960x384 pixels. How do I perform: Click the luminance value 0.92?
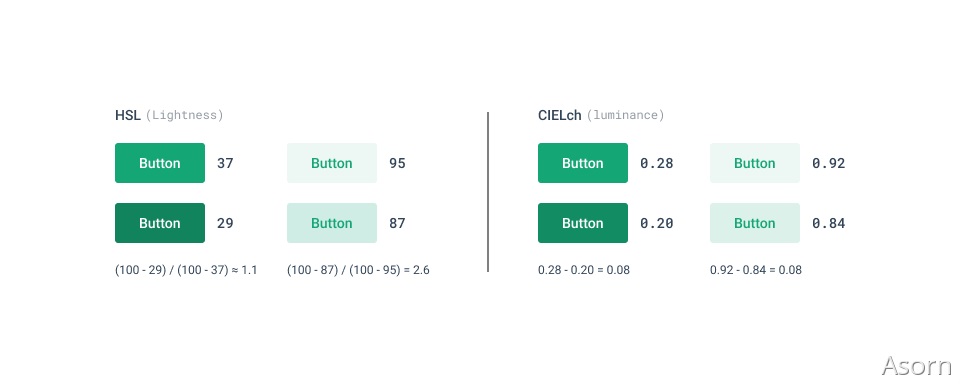tap(829, 164)
